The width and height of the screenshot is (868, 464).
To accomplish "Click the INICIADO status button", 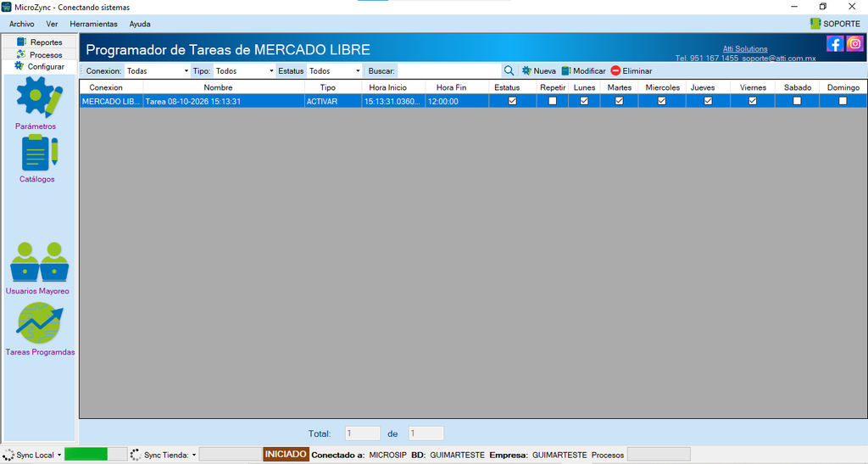I will point(286,455).
